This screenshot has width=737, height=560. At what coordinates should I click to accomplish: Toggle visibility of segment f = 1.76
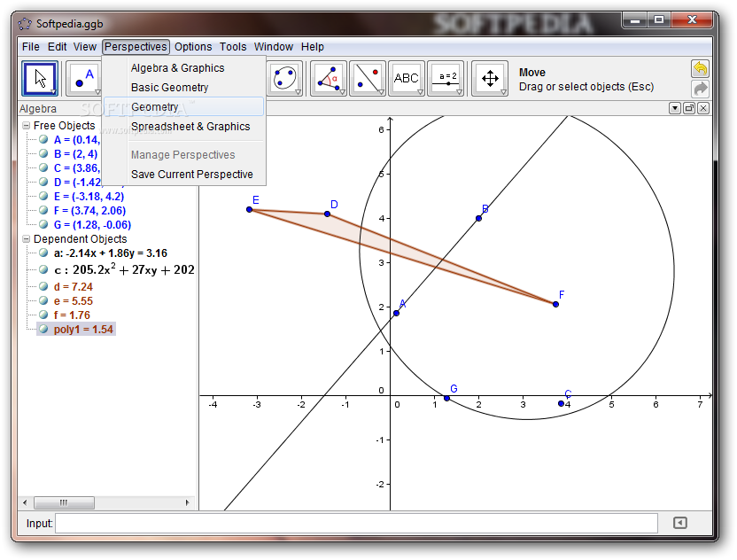click(43, 315)
